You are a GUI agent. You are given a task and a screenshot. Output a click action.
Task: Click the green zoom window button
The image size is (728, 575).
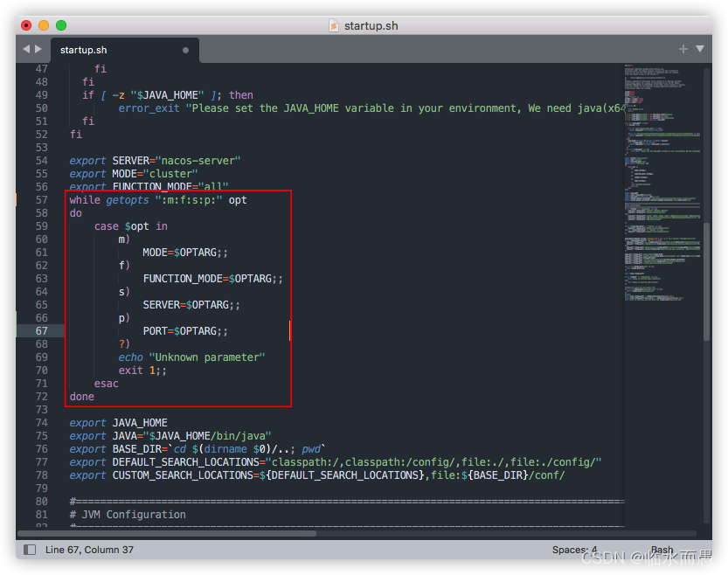click(61, 25)
